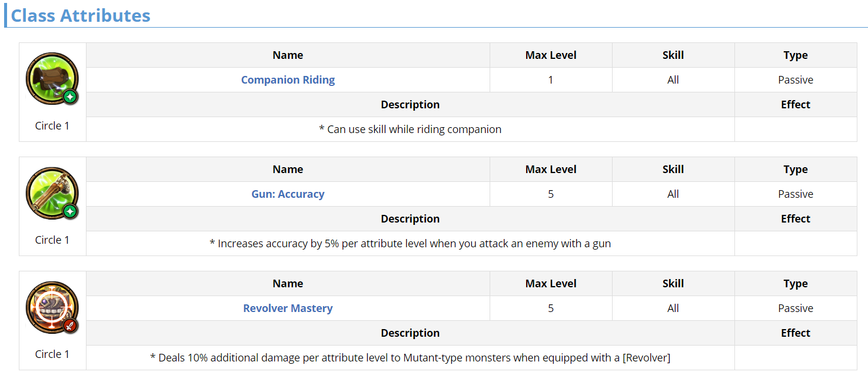This screenshot has width=868, height=375.
Task: Click the Companion Riding saddle icon
Action: point(52,79)
